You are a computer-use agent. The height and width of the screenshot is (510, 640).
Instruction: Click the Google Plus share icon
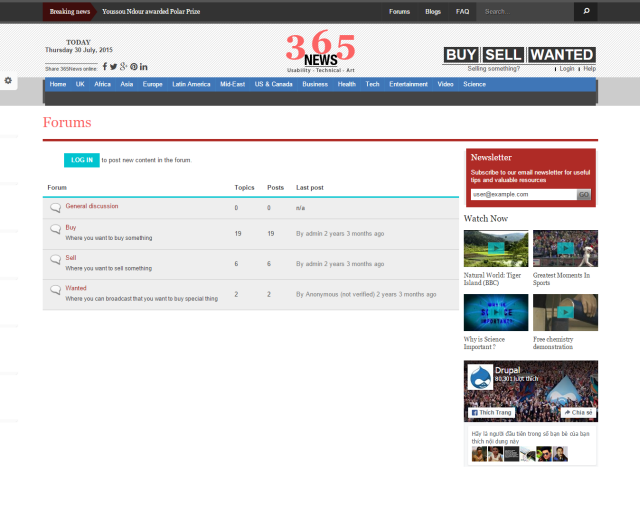[x=123, y=67]
